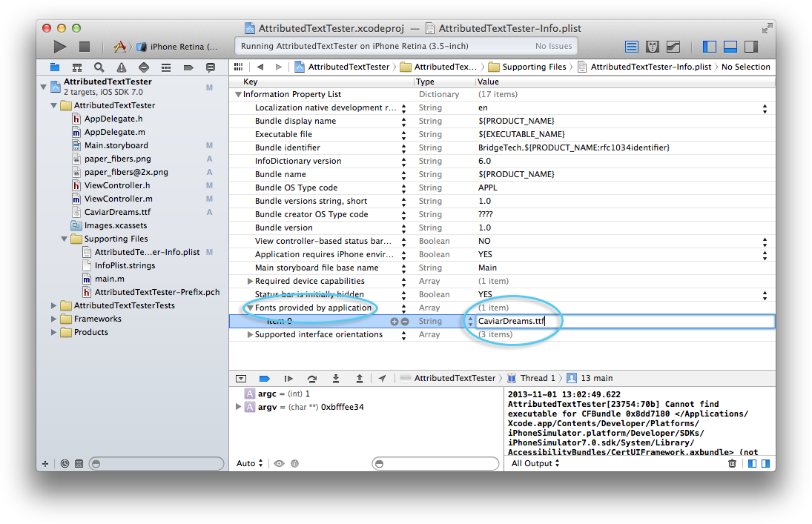Step over in the debugger
This screenshot has height=524, width=812.
(311, 379)
